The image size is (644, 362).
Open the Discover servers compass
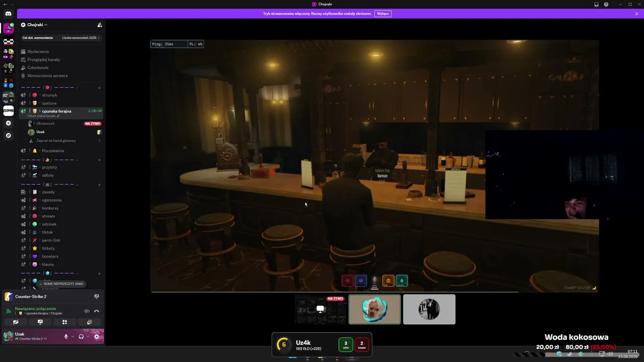[x=8, y=135]
